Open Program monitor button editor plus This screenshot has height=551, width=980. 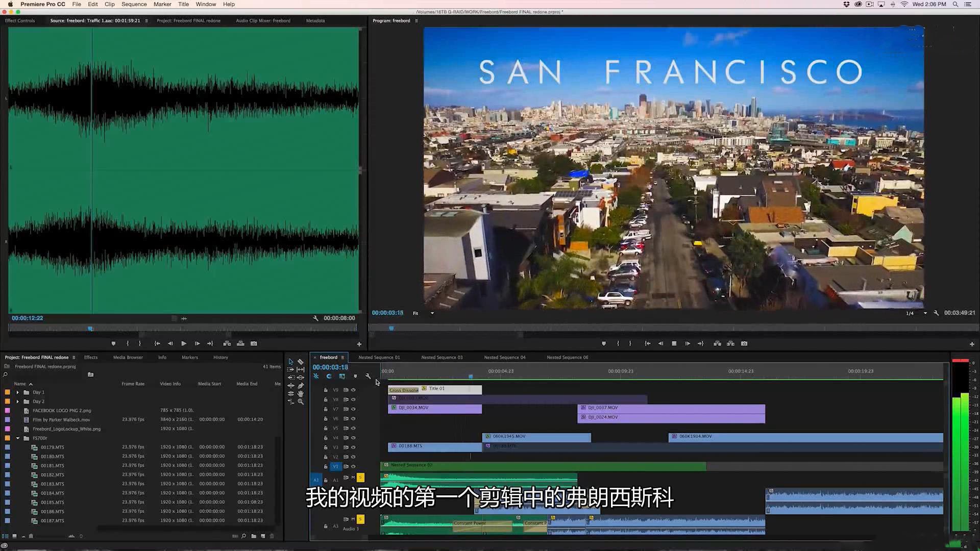pos(972,344)
